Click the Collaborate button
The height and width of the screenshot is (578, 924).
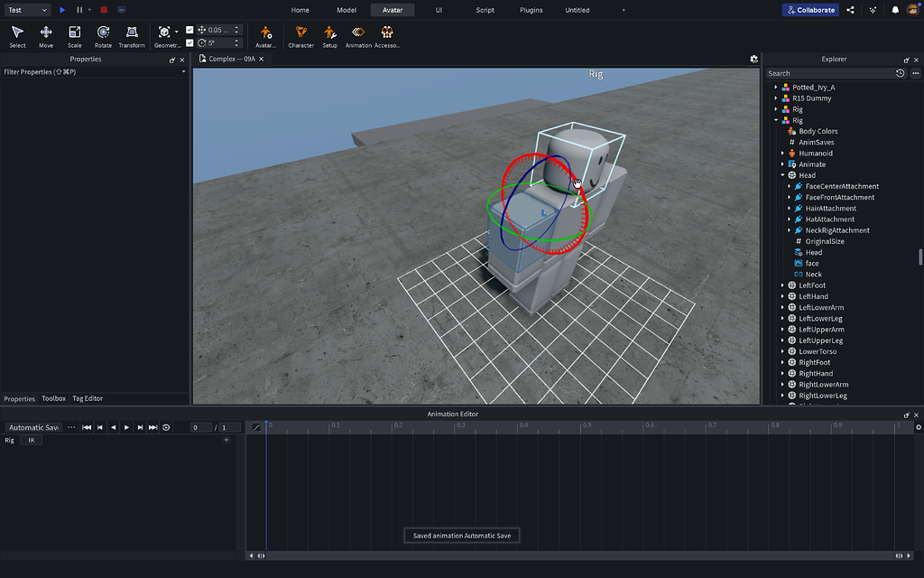810,10
